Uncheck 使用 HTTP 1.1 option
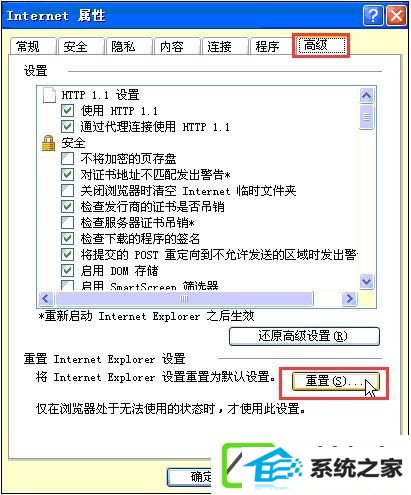Screen dimensions: 411x495 point(67,111)
